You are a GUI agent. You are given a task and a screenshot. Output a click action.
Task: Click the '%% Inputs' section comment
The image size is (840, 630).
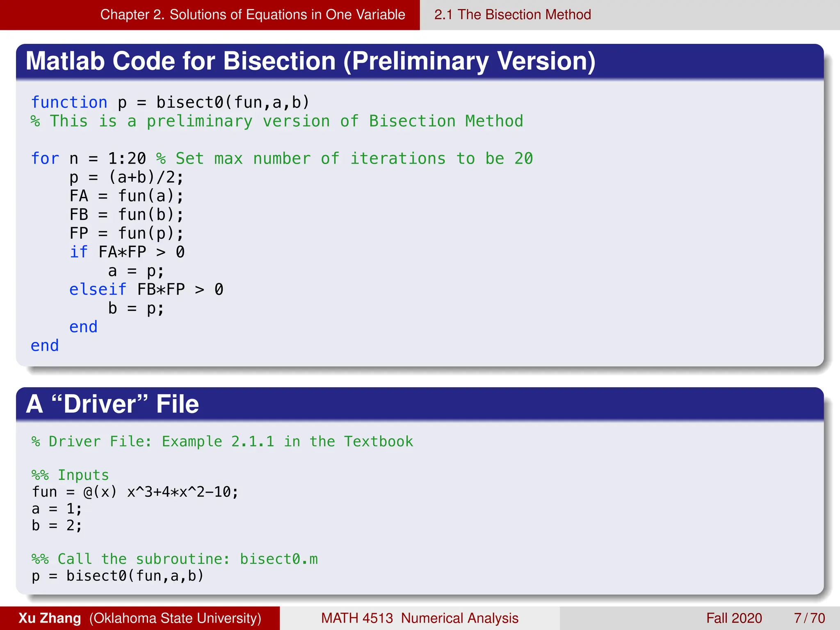click(x=70, y=475)
